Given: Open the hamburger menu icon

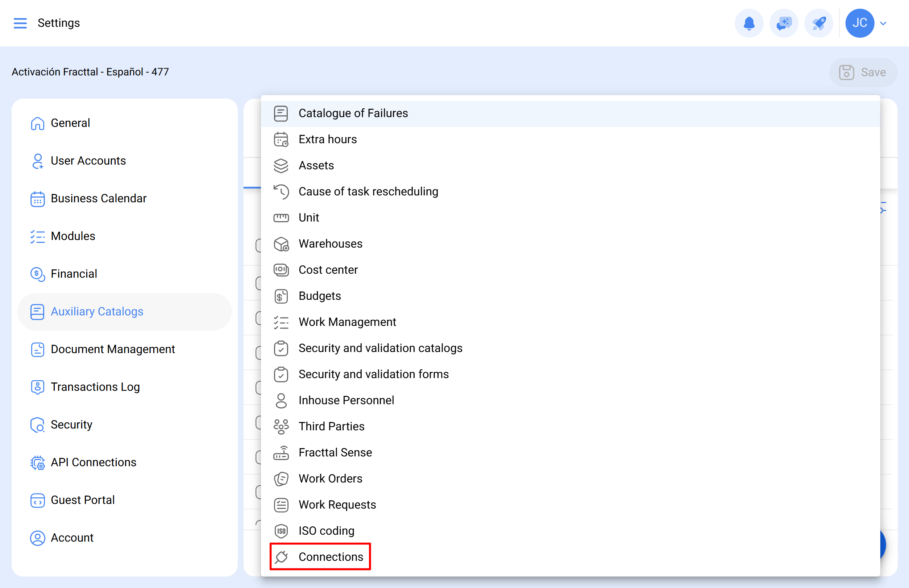Looking at the screenshot, I should (x=20, y=23).
